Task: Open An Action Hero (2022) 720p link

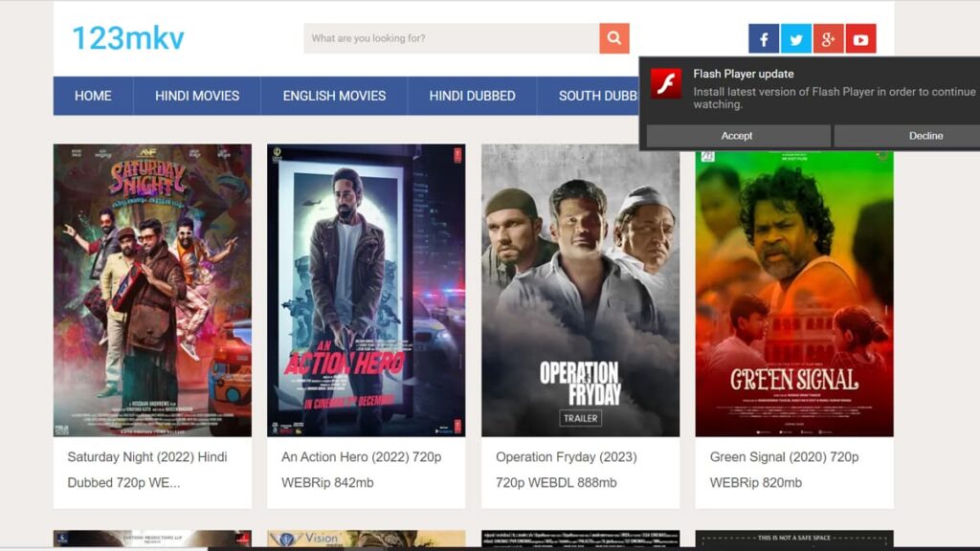Action: click(359, 457)
